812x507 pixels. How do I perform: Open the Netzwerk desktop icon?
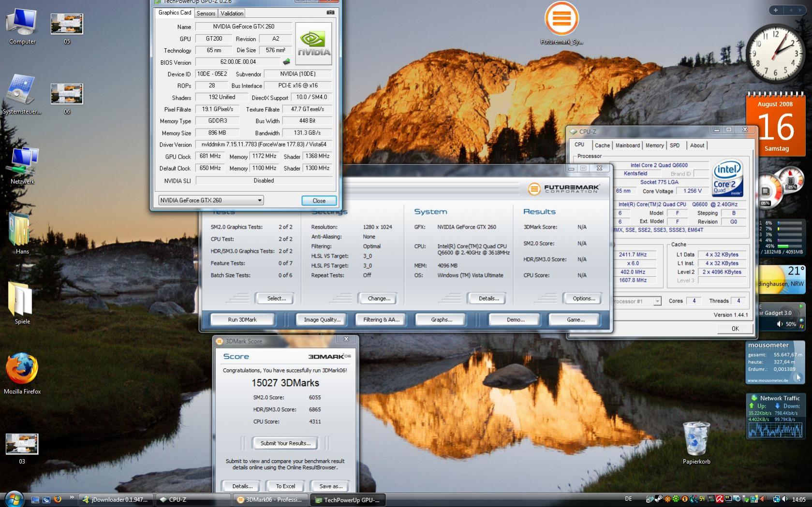(22, 165)
